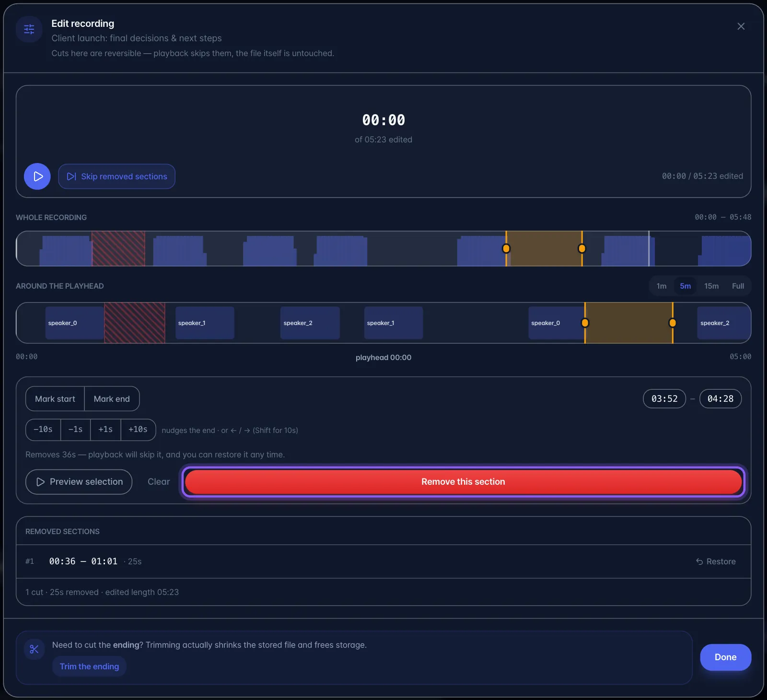Click the red hatched removed region in whole recording

[x=118, y=248]
